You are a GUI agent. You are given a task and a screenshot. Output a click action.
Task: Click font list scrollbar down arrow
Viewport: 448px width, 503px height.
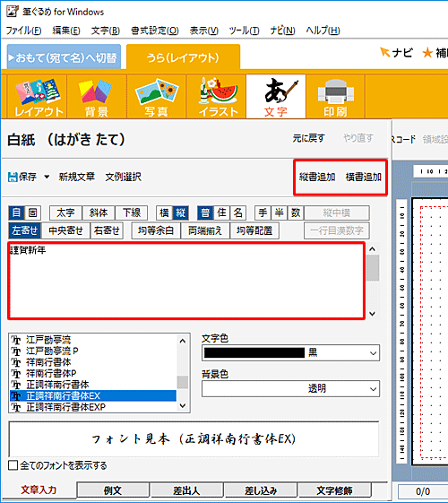pyautogui.click(x=183, y=406)
